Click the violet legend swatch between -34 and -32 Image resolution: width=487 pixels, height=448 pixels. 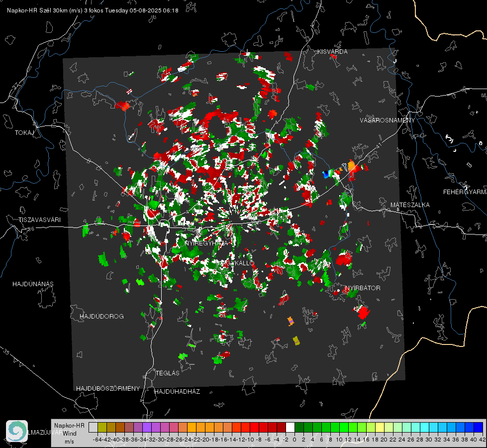point(147,428)
